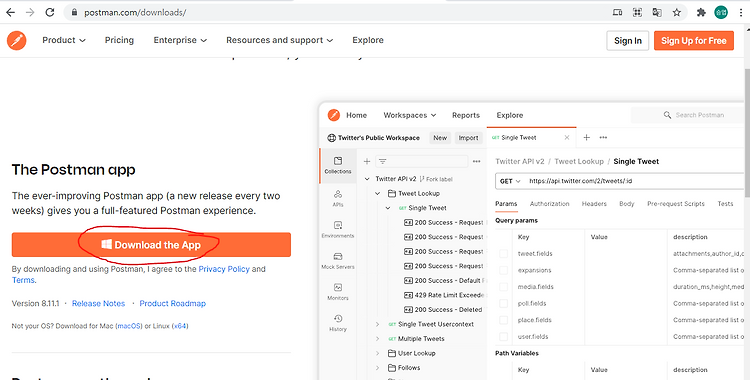Open the Privacy Policy link

point(224,269)
